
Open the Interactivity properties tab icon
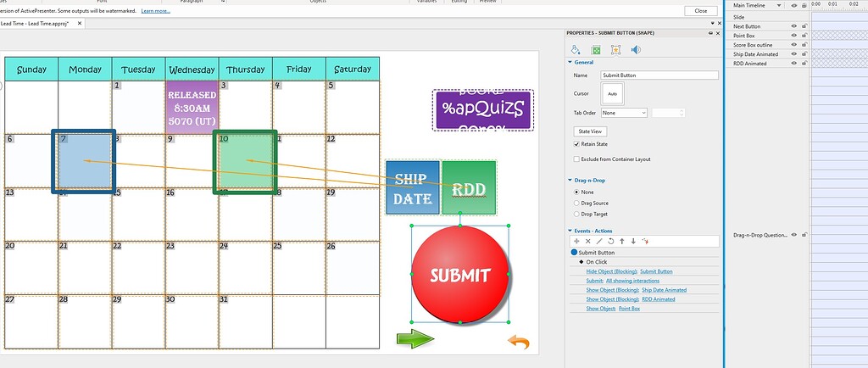coord(615,50)
